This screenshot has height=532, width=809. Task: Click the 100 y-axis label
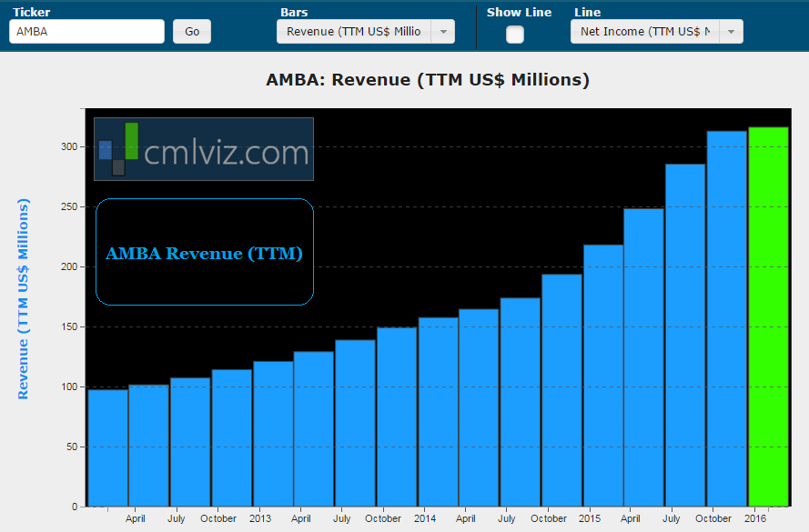click(x=69, y=386)
